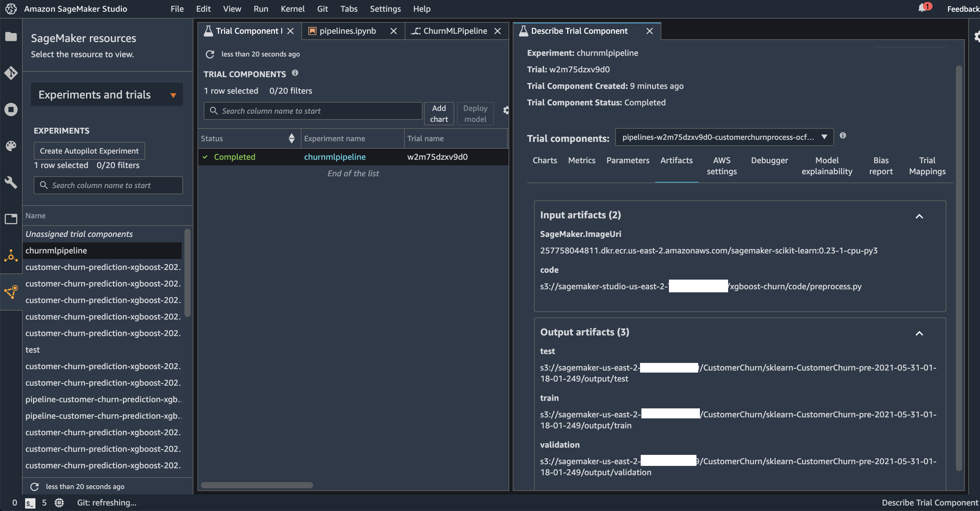
Task: Select the SageMaker resources sidebar icon
Action: pos(11,292)
